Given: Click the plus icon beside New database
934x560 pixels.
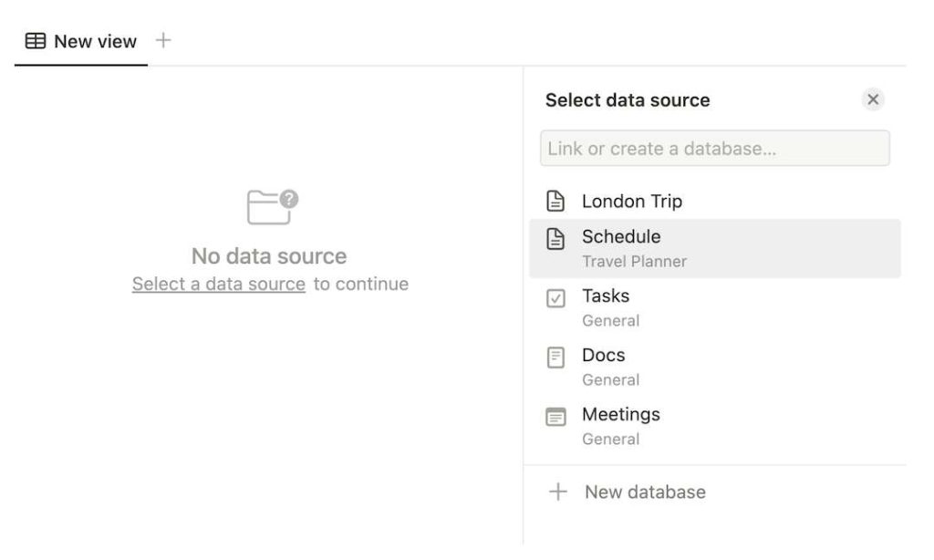Looking at the screenshot, I should coord(557,492).
